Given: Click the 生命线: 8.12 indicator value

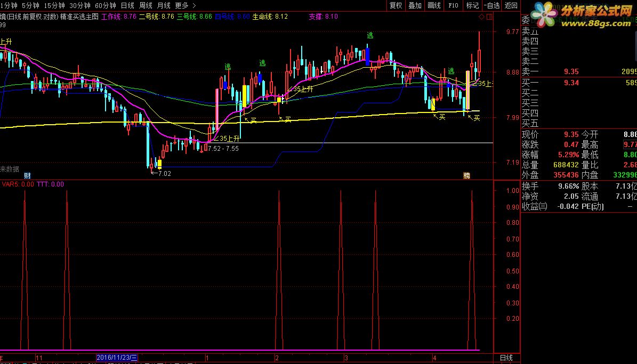Looking at the screenshot, I should click(270, 17).
